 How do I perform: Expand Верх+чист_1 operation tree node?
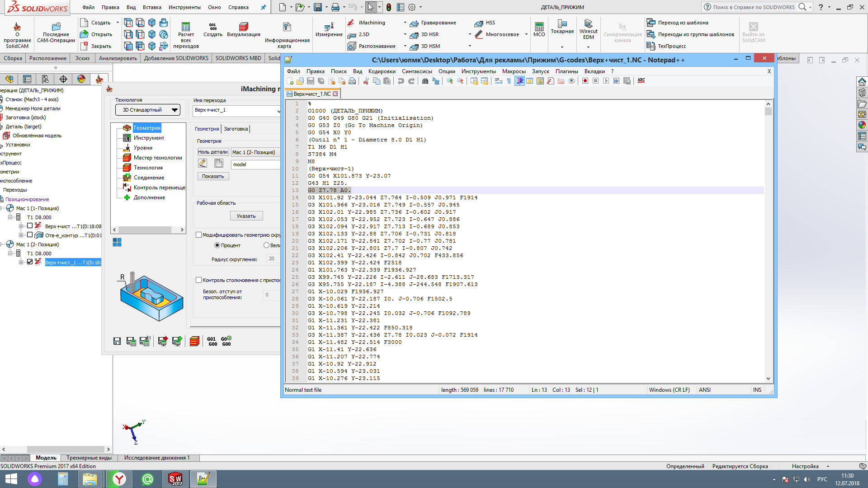click(21, 263)
